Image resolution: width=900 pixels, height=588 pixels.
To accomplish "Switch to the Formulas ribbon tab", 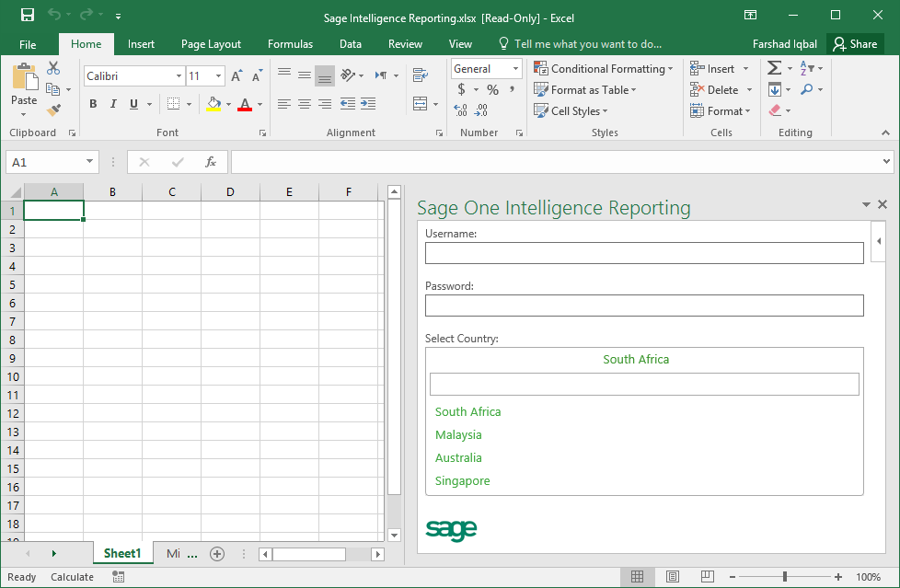I will [290, 43].
